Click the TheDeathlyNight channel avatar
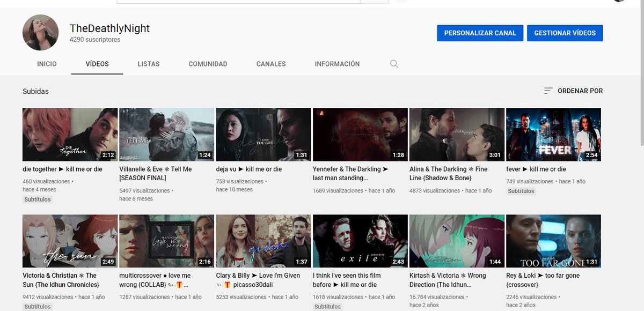 (40, 33)
